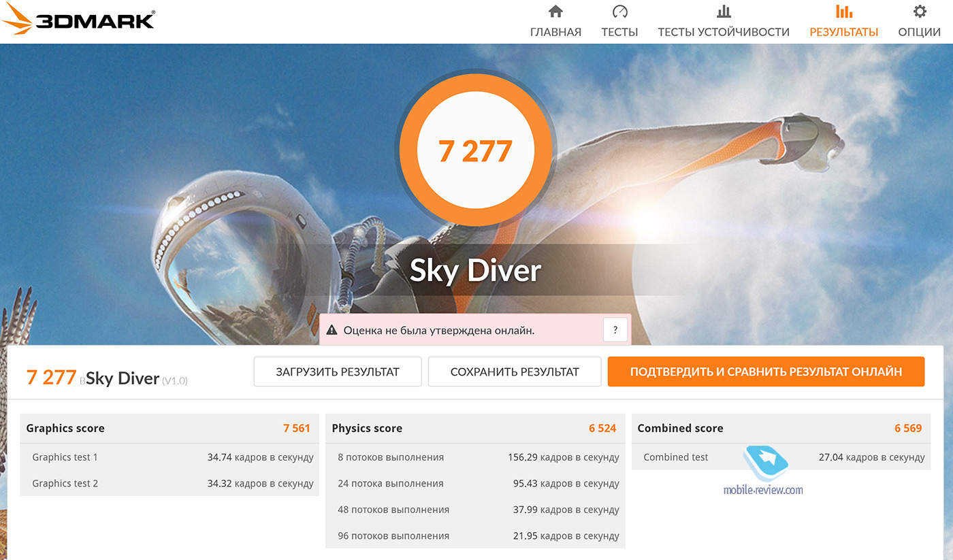953x560 pixels.
Task: Select the Graphics test 2 row
Action: click(x=169, y=483)
